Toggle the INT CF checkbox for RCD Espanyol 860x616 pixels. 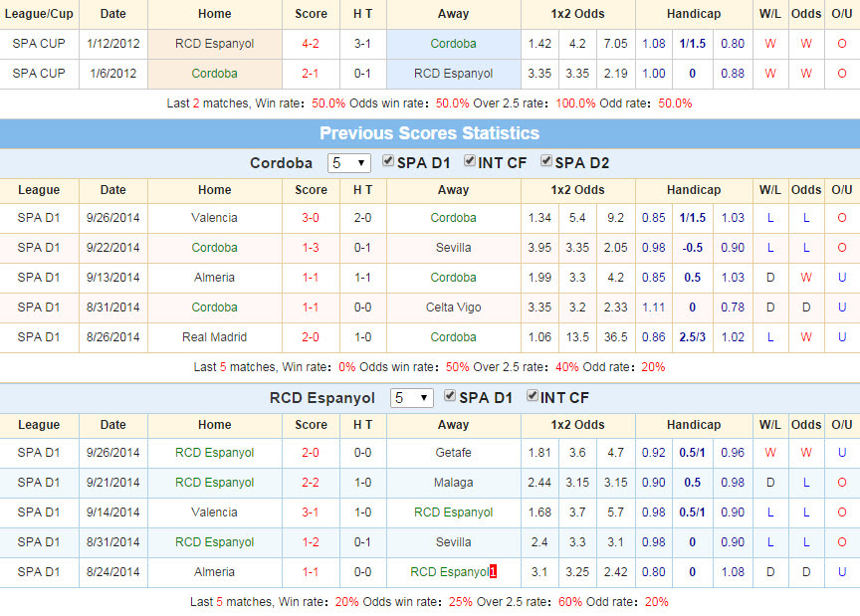pyautogui.click(x=532, y=396)
